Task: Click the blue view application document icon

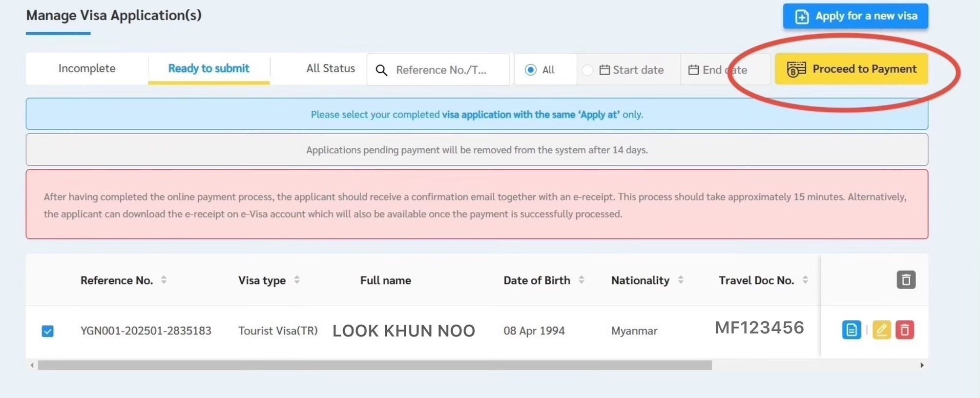Action: pos(851,330)
